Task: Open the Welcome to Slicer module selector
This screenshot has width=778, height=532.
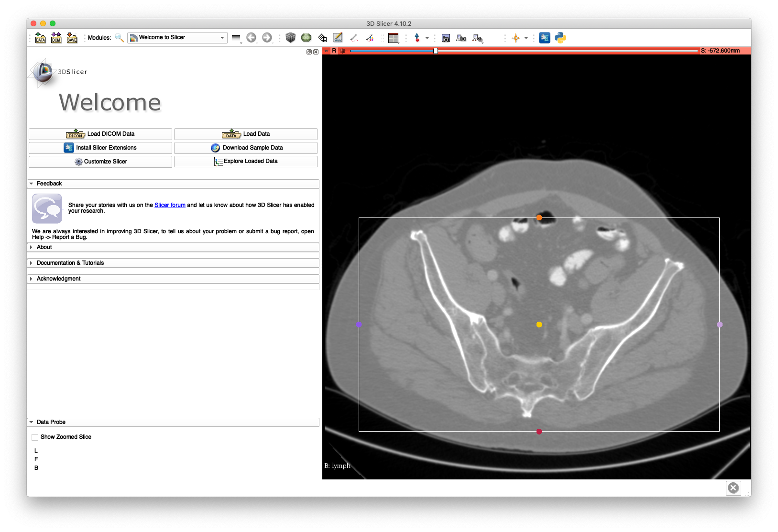Action: [x=177, y=37]
